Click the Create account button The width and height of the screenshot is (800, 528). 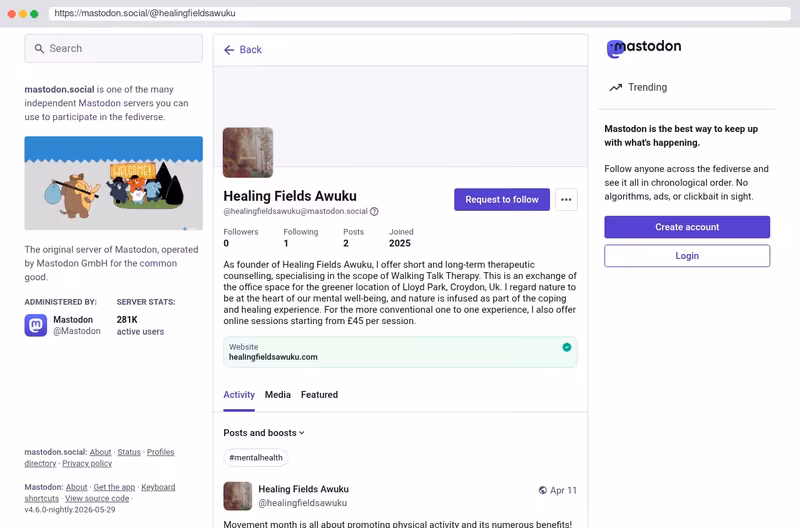point(687,227)
